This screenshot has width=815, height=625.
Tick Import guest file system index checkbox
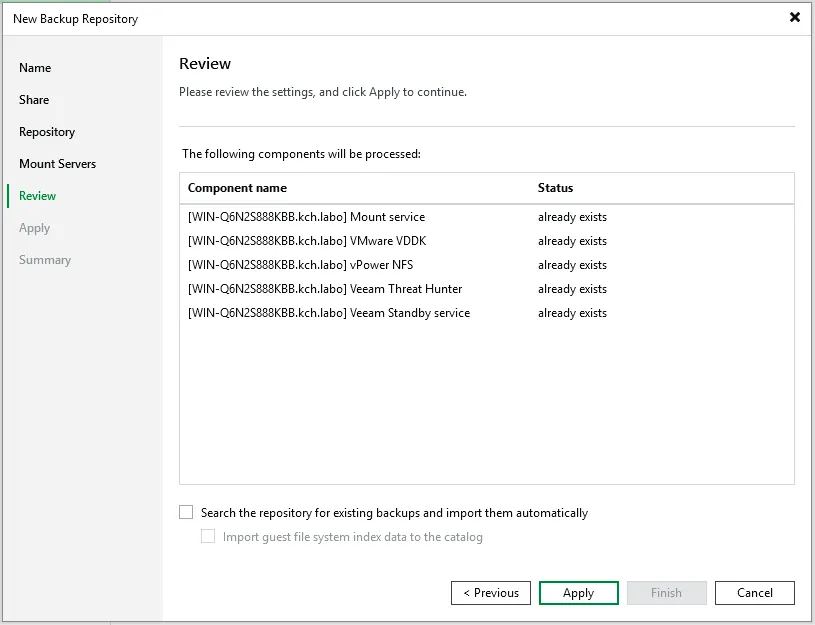coord(208,537)
